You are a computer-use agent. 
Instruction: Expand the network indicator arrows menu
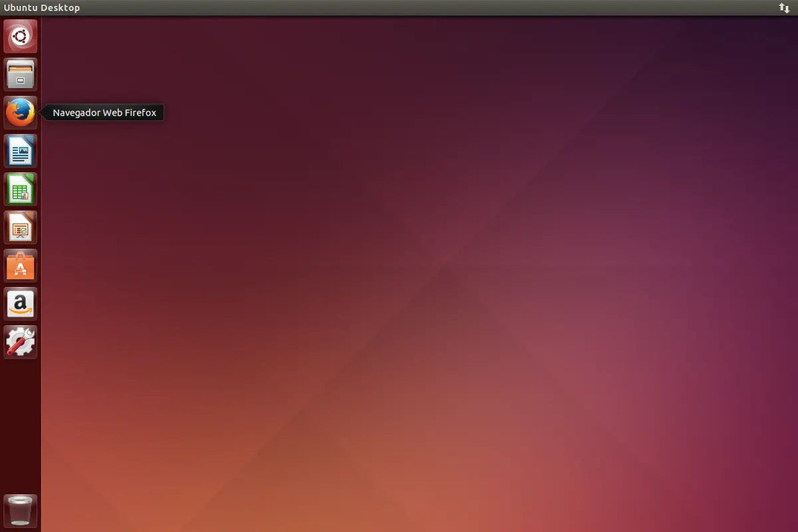click(784, 8)
